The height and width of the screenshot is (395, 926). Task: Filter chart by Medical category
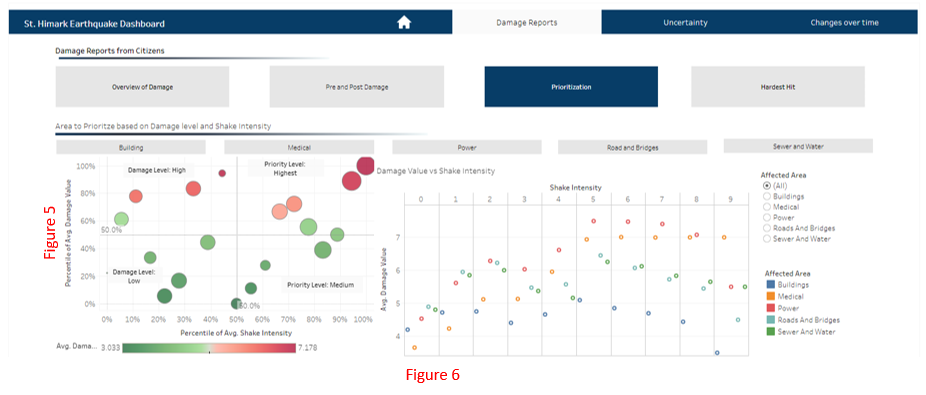[299, 148]
